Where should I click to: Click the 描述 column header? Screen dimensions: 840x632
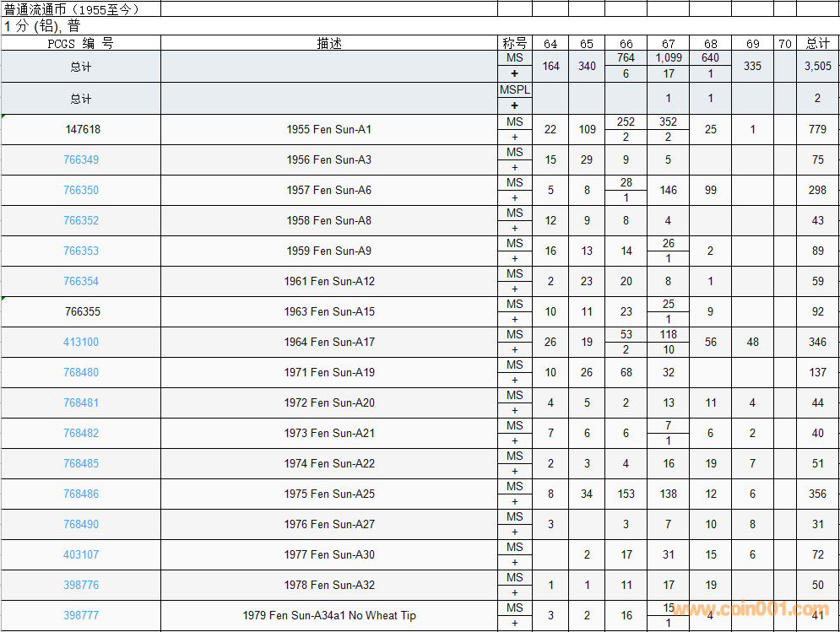(329, 44)
